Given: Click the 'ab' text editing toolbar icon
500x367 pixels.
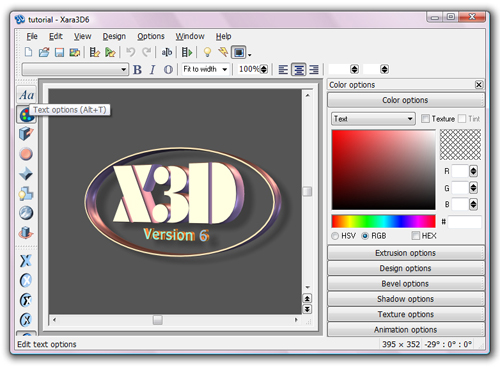Looking at the screenshot, I should [167, 52].
